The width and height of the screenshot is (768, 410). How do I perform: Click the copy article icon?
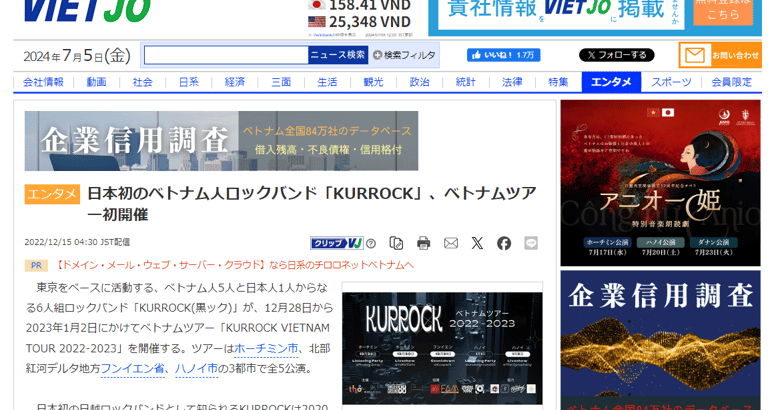(x=396, y=243)
